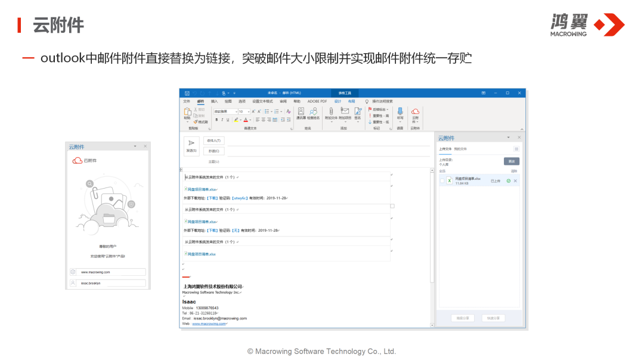This screenshot has width=644, height=363.
Task: Mark message as High Importance
Action: 379,116
